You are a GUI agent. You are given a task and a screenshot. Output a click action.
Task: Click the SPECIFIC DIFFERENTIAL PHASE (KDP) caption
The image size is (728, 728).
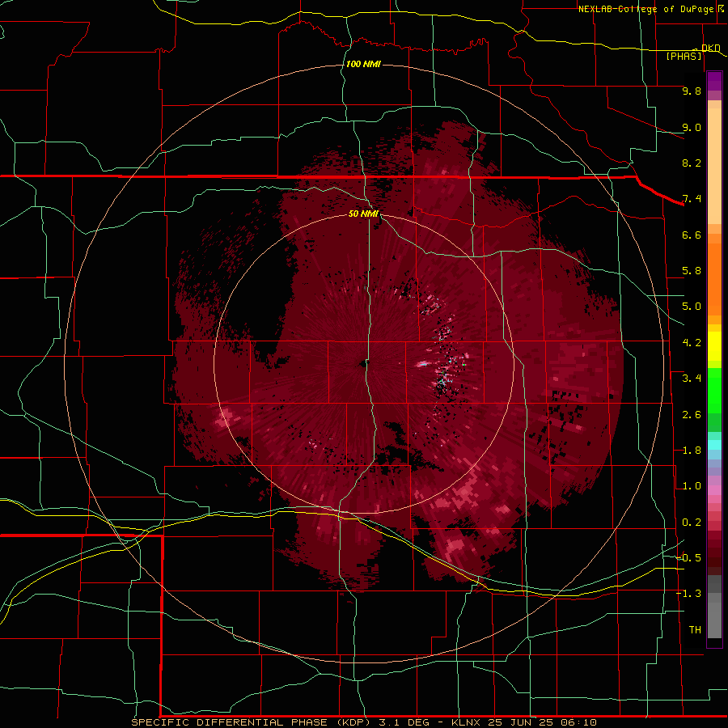251,722
